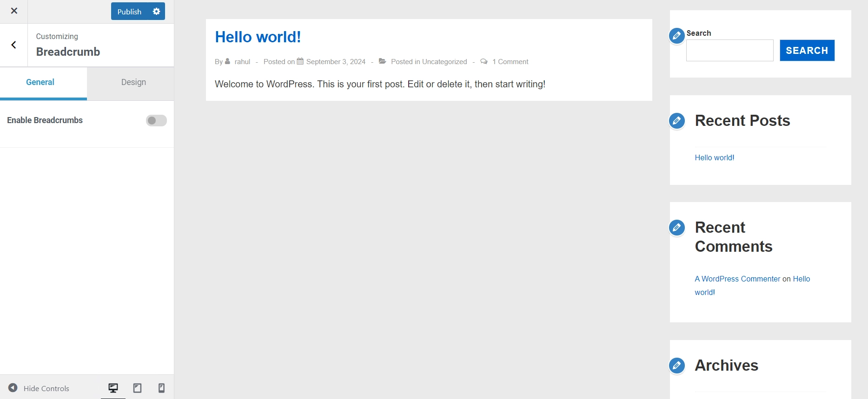Click the Welcome to WordPress paragraph text

[x=380, y=85]
